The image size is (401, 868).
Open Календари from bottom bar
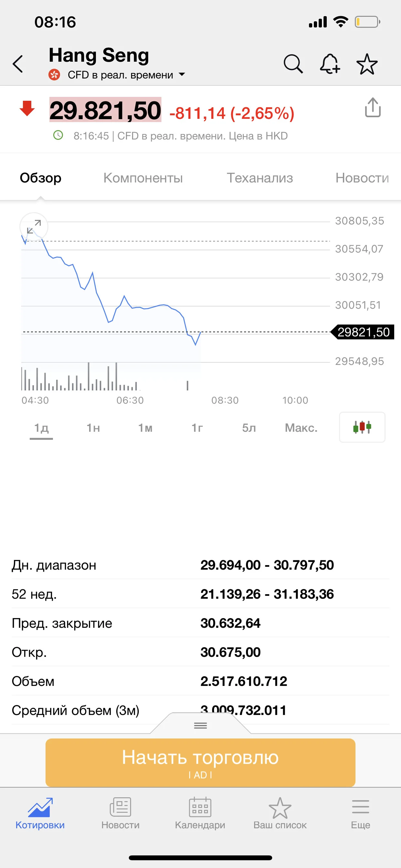[200, 813]
